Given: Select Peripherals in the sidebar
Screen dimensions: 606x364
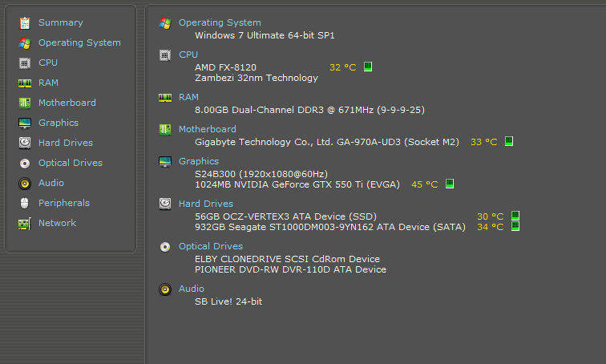Looking at the screenshot, I should [64, 203].
